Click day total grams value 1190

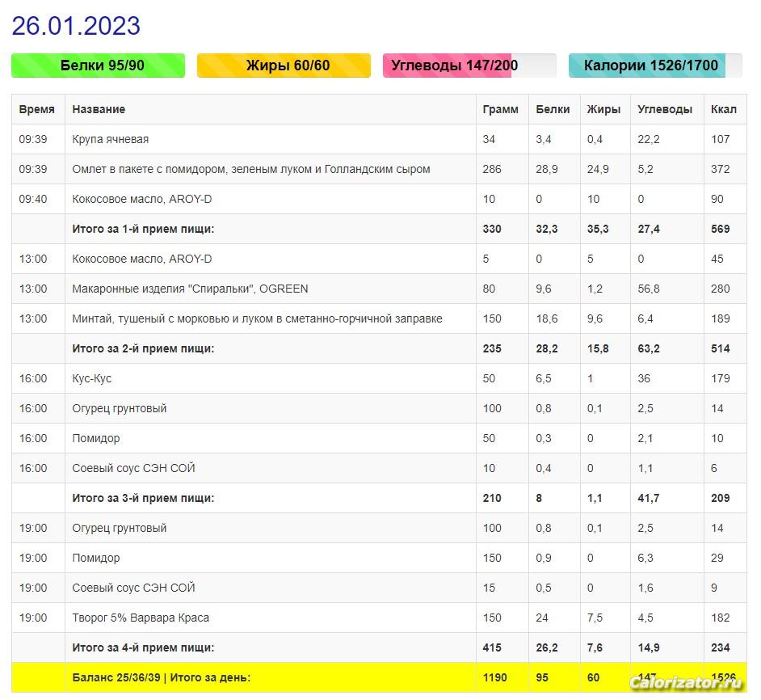495,677
